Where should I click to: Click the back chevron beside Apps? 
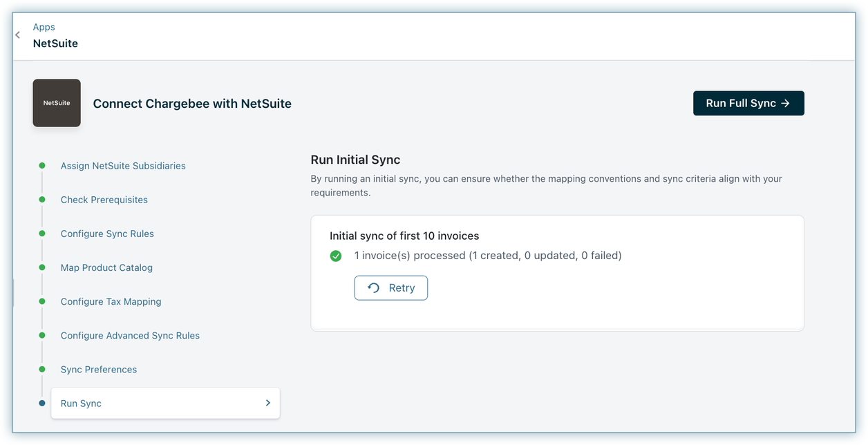pyautogui.click(x=18, y=35)
